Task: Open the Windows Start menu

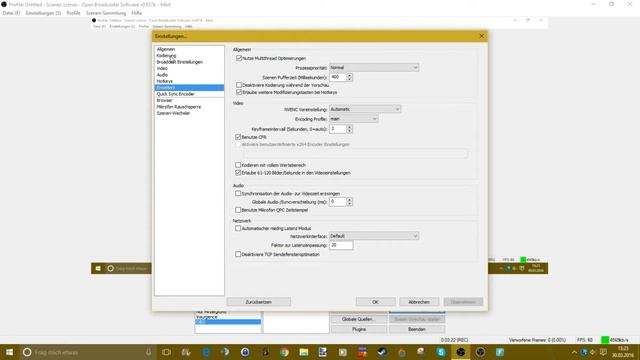Action: (9, 352)
